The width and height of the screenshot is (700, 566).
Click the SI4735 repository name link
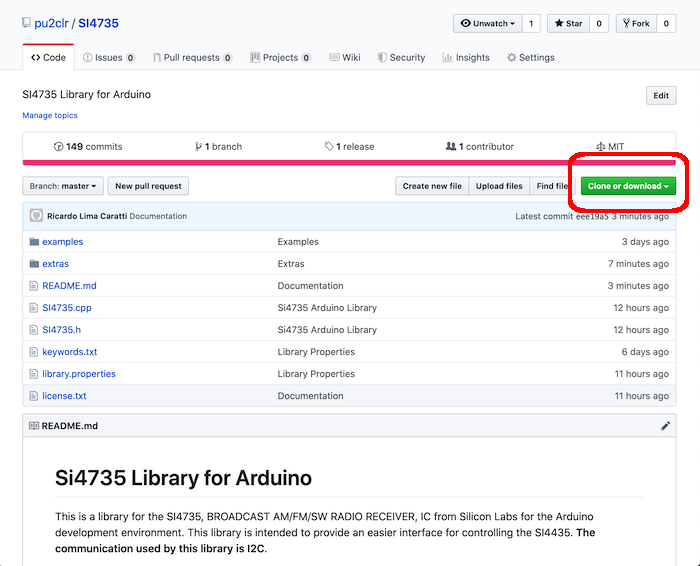point(98,23)
